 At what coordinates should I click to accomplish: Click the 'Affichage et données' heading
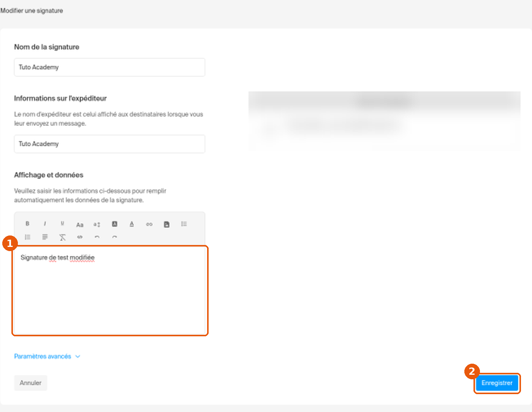(49, 175)
